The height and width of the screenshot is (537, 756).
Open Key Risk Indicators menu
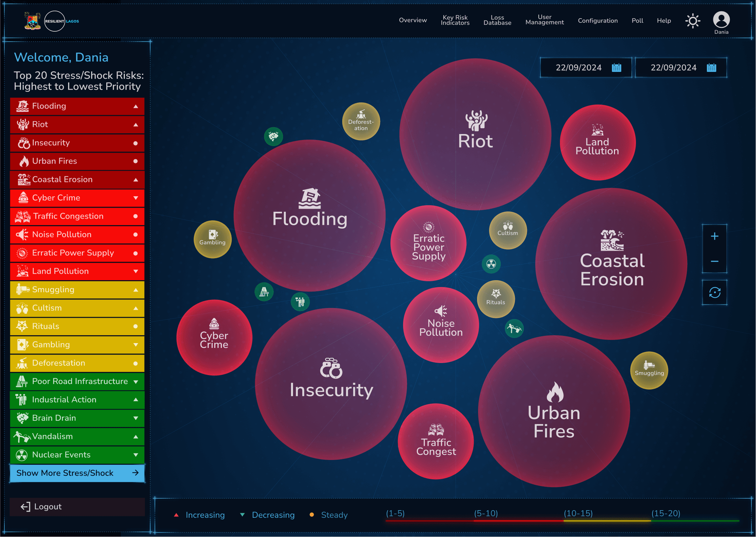click(x=455, y=20)
